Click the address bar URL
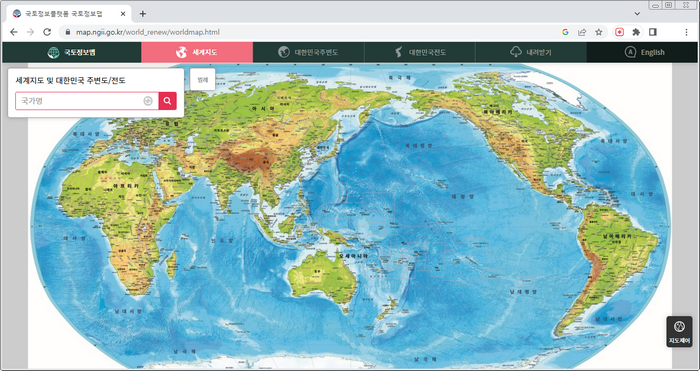The height and width of the screenshot is (371, 700). tap(147, 32)
